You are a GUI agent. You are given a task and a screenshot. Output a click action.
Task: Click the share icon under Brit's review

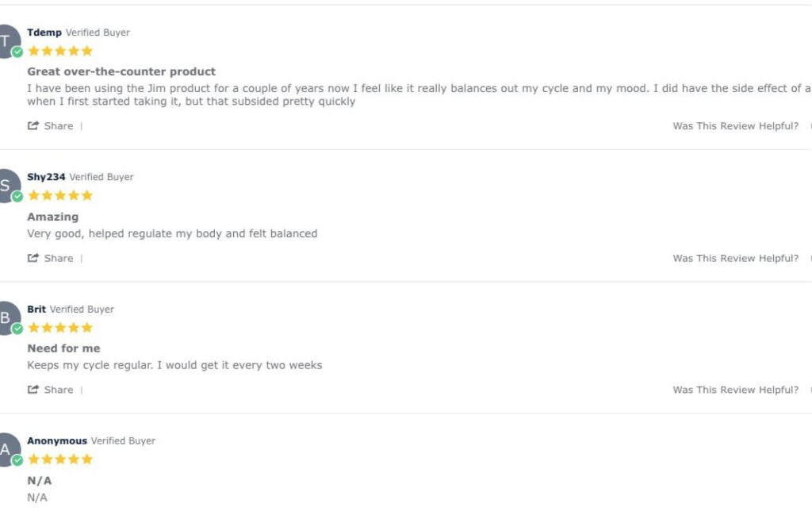[33, 390]
